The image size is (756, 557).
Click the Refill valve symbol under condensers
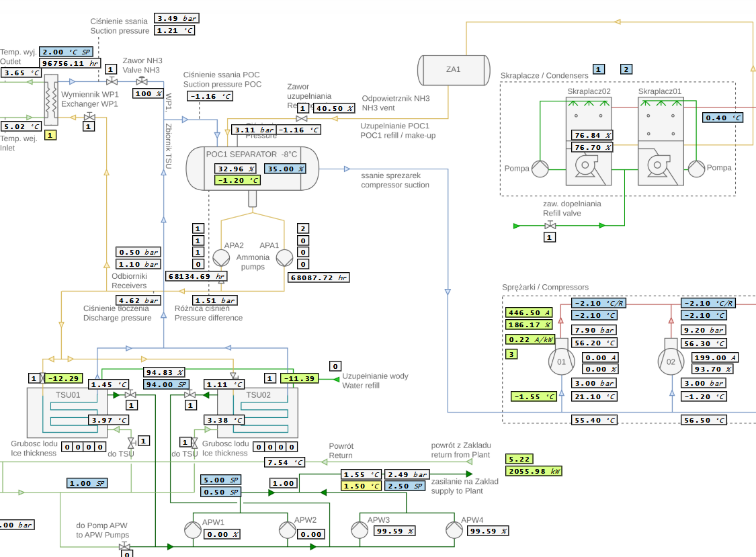tap(550, 226)
